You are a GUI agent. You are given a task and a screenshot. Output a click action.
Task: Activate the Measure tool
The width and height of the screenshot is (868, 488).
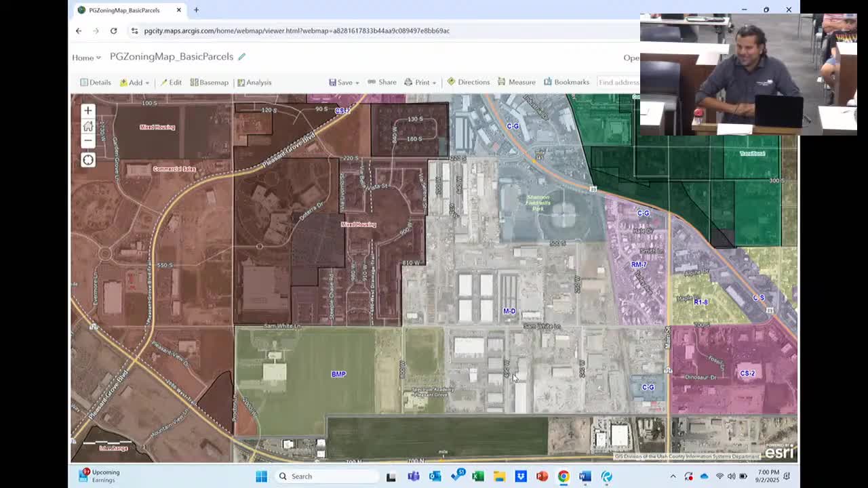[x=517, y=82]
